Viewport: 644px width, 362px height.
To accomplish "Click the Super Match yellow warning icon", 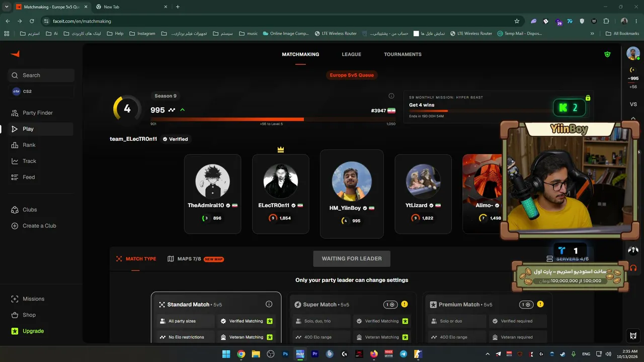I will pyautogui.click(x=405, y=304).
